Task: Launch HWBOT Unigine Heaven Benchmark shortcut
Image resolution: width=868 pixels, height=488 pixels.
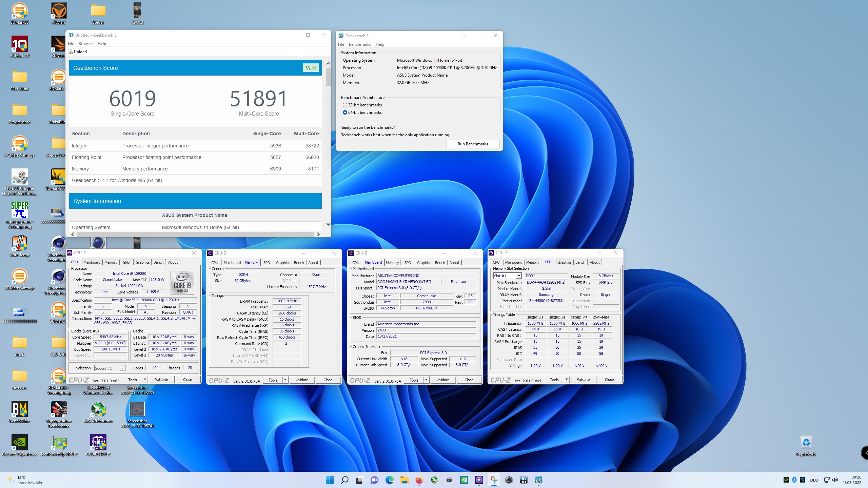Action: point(20,182)
